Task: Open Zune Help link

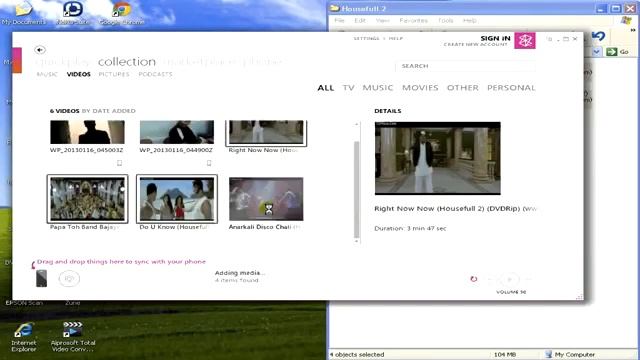Action: [x=396, y=38]
